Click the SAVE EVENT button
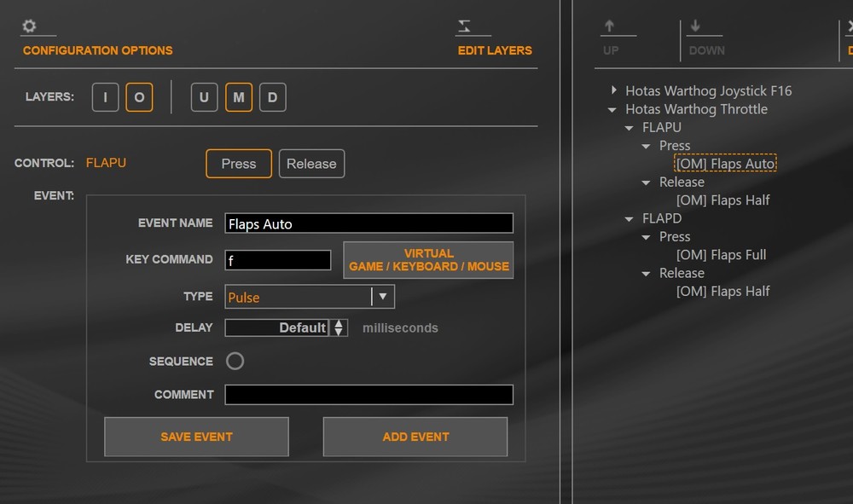The height and width of the screenshot is (504, 853). (x=196, y=437)
